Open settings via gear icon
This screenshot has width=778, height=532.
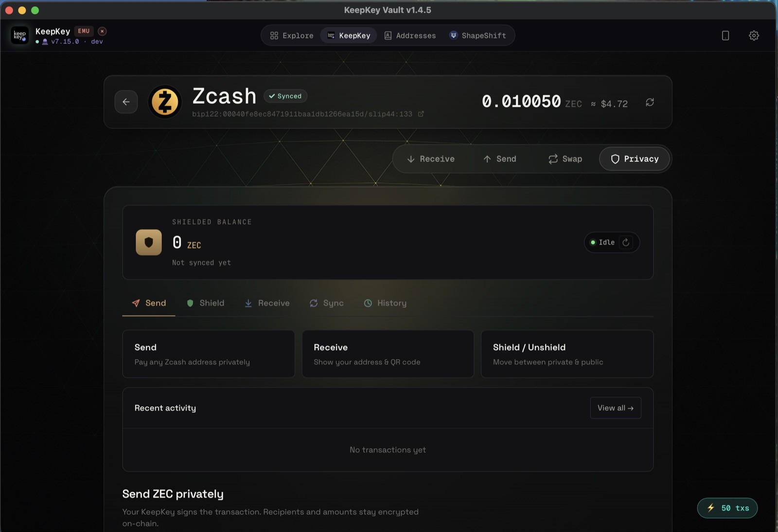tap(754, 35)
